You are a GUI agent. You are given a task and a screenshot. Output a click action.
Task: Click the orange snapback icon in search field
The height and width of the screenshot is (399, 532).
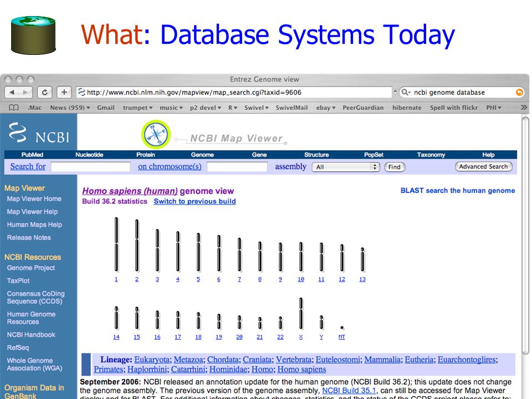tap(519, 92)
